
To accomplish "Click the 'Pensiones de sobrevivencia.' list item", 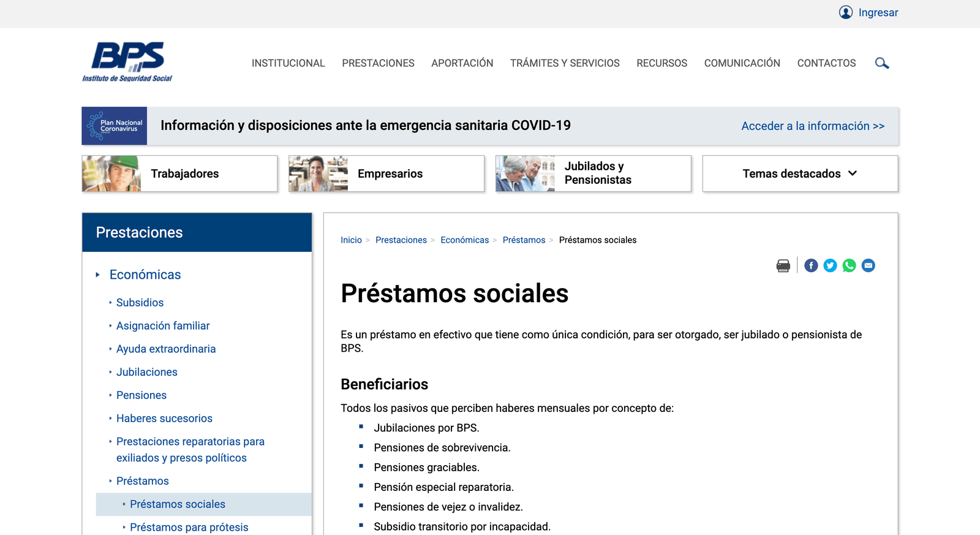I will (442, 448).
